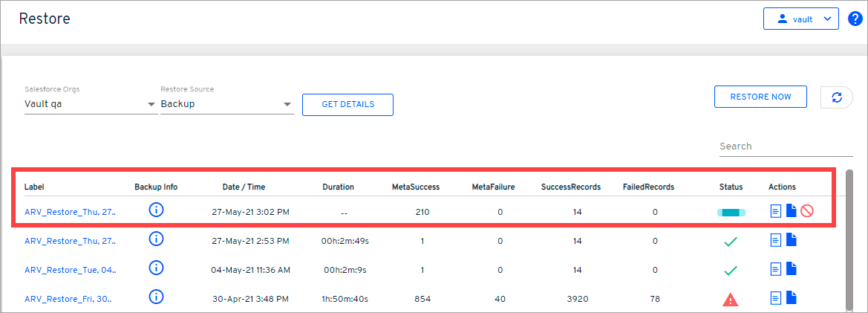Click the refresh icon button
The width and height of the screenshot is (868, 313).
click(x=837, y=97)
